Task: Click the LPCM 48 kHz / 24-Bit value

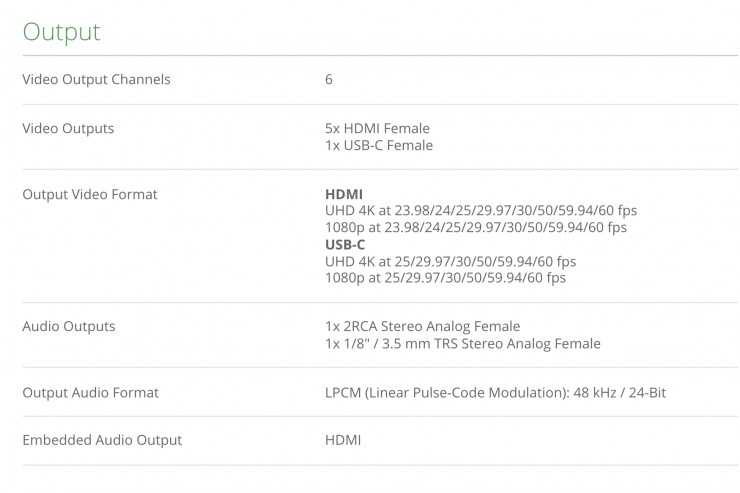Action: coord(495,392)
